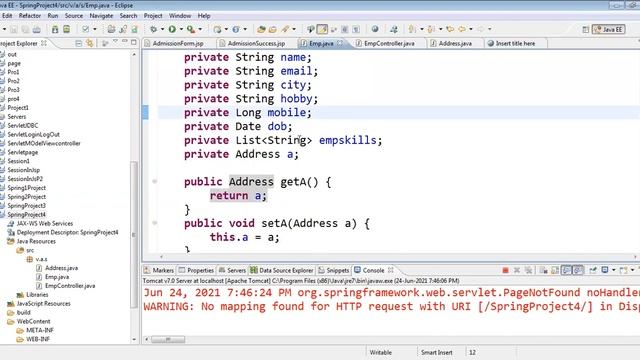Open the New Java Class wizard icon

(236, 29)
